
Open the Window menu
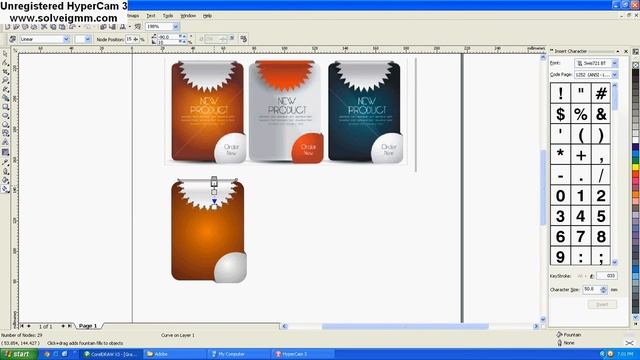[x=188, y=16]
